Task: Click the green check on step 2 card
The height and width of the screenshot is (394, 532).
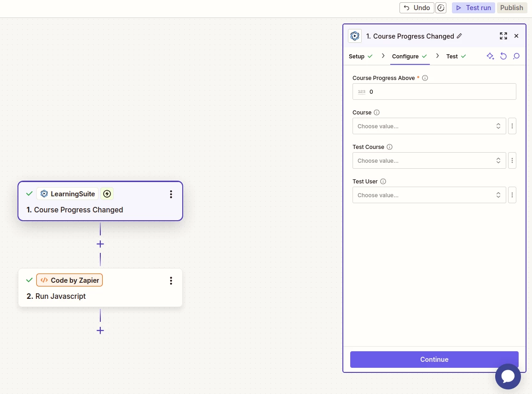Action: (x=29, y=280)
